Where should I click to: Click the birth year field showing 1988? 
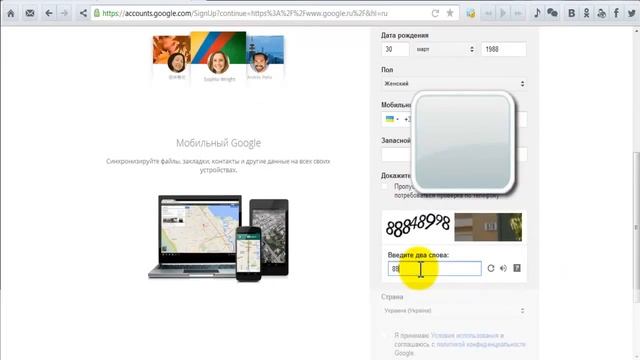pyautogui.click(x=504, y=49)
